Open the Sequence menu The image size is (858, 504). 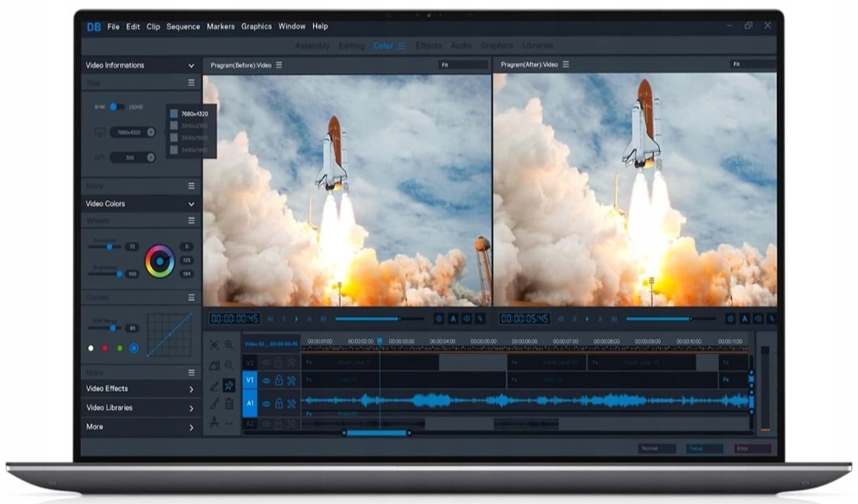(x=183, y=26)
